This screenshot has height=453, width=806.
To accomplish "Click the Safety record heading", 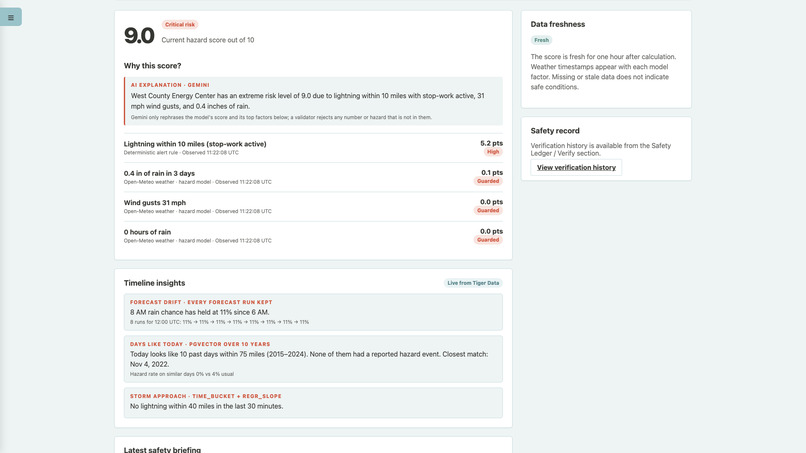I will [x=555, y=131].
